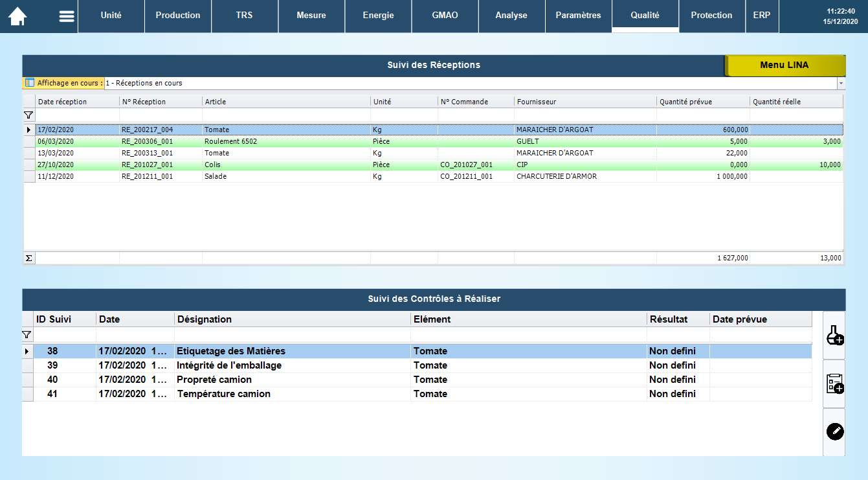
Task: Click the controls grid filter funnel icon
Action: coord(27,335)
